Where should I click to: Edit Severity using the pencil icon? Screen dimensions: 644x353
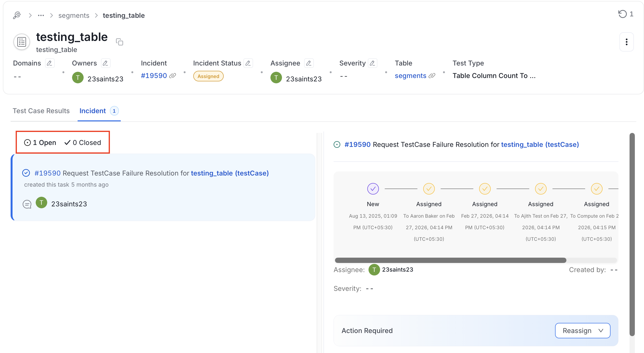(373, 63)
